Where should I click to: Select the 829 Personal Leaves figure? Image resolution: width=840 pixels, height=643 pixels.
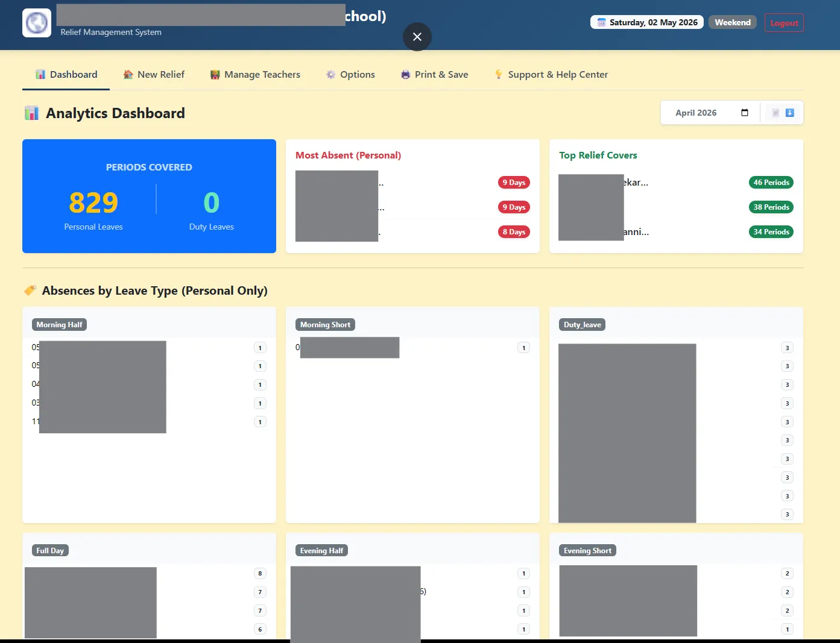click(x=93, y=202)
